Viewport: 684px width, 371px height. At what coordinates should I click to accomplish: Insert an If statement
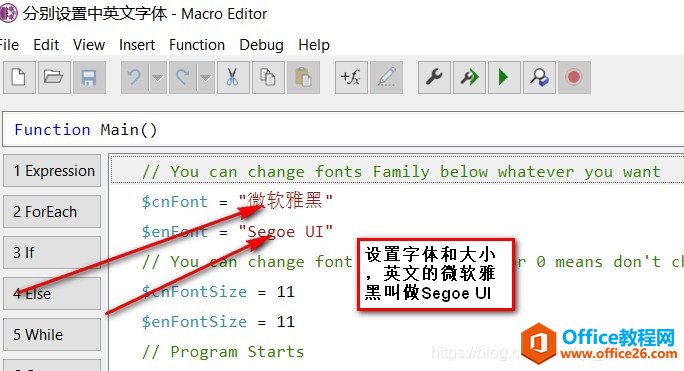[52, 253]
